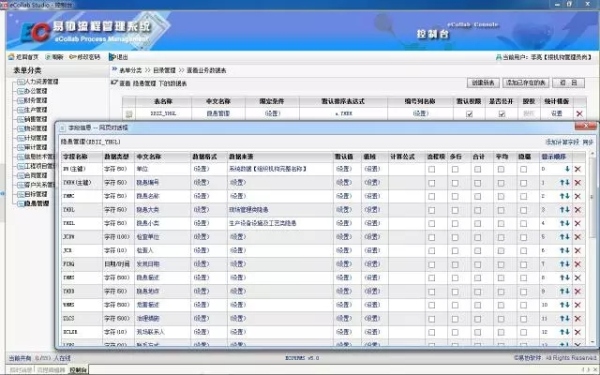Image resolution: width=600 pixels, height=375 pixels.
Task: Open the 默认值 (设置) link for 单位
Action: (344, 169)
